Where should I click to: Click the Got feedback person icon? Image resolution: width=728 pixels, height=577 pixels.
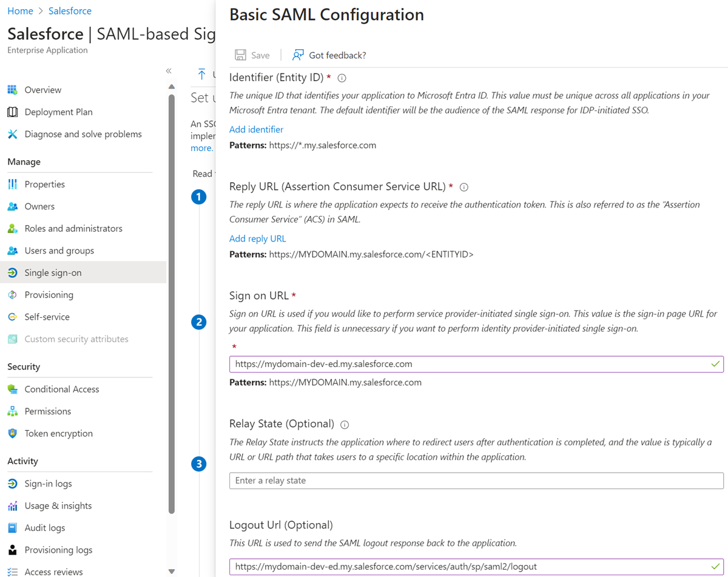[x=298, y=55]
